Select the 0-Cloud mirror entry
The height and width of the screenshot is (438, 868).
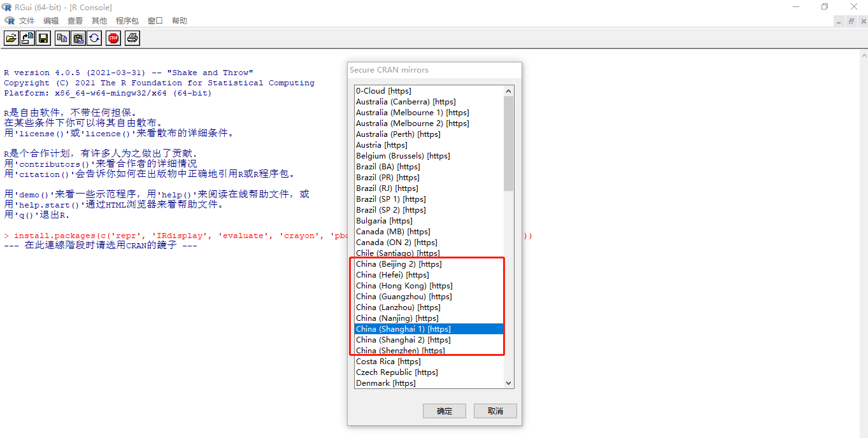click(x=429, y=91)
